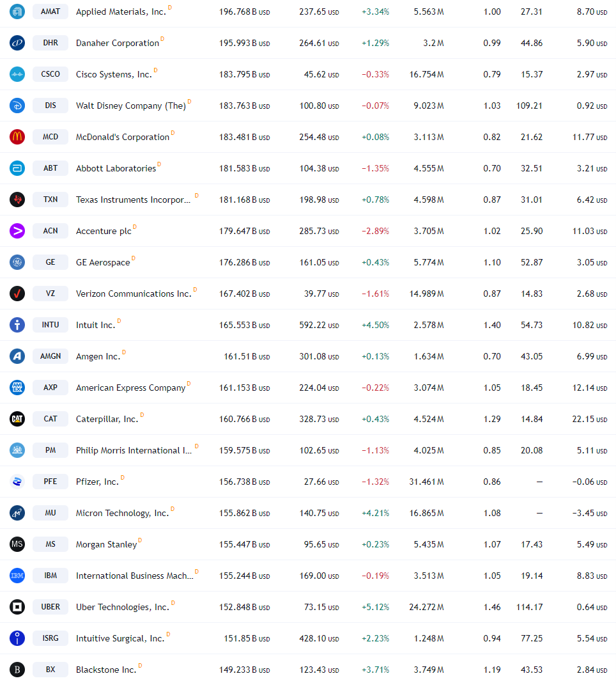Click Pfizer volume 31.461 M
Screen dimensions: 616x683
pos(426,482)
